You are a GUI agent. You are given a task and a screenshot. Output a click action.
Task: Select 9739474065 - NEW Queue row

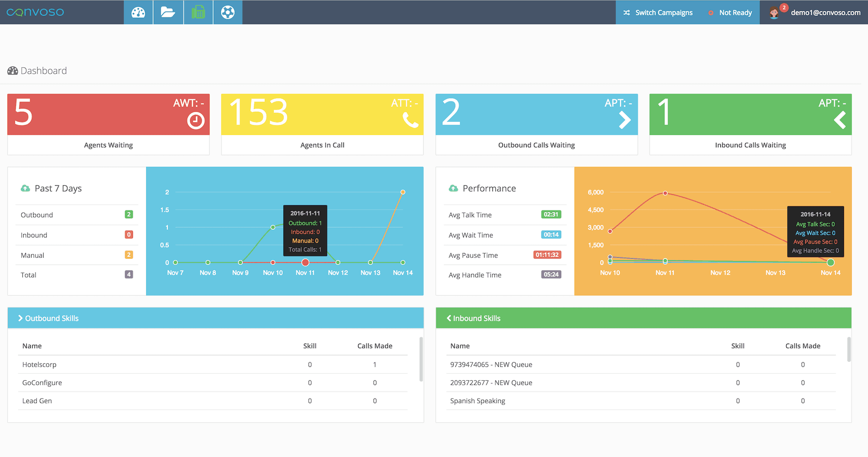(x=641, y=364)
